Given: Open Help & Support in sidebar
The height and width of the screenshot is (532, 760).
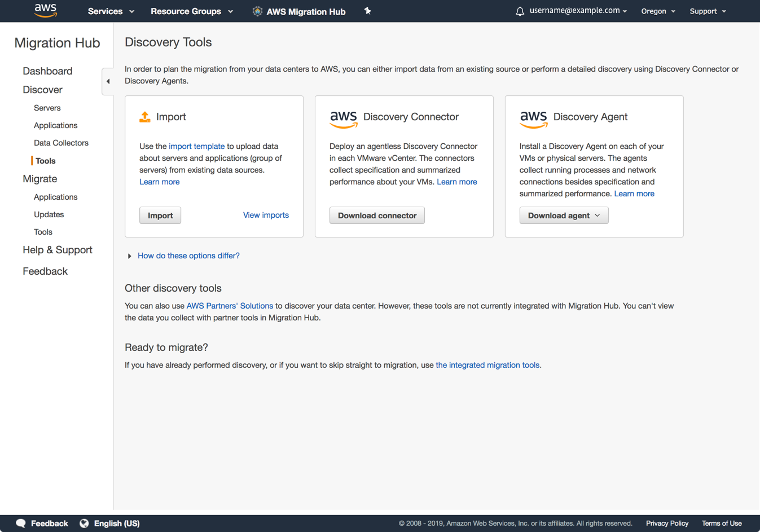Looking at the screenshot, I should [x=58, y=250].
